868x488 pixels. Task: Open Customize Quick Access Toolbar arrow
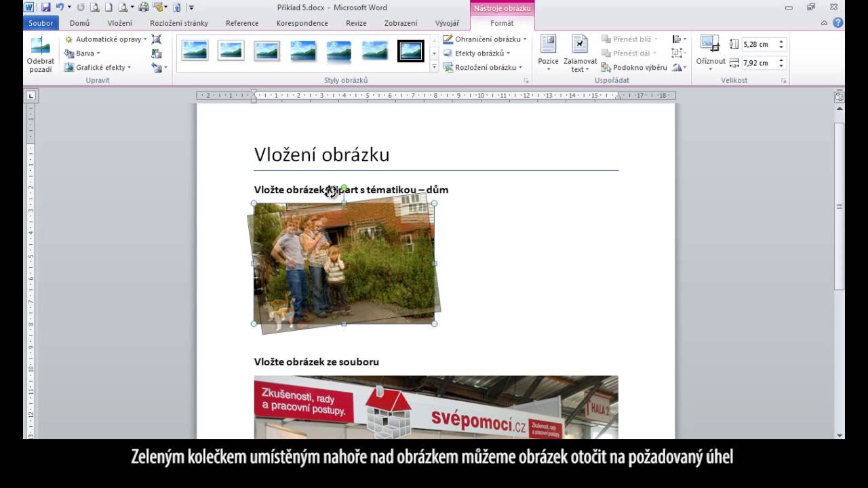click(x=191, y=7)
